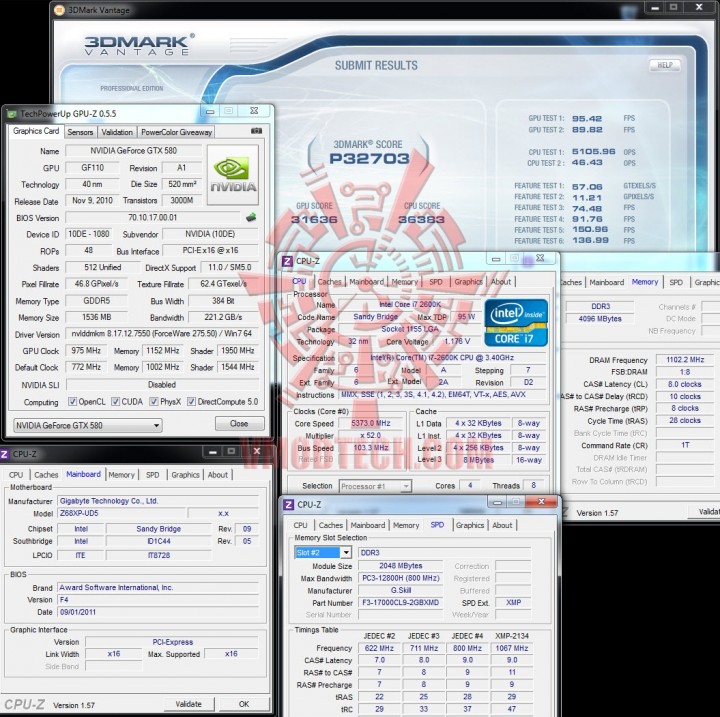Click the Driver Version field in GPU-Z

[162, 333]
